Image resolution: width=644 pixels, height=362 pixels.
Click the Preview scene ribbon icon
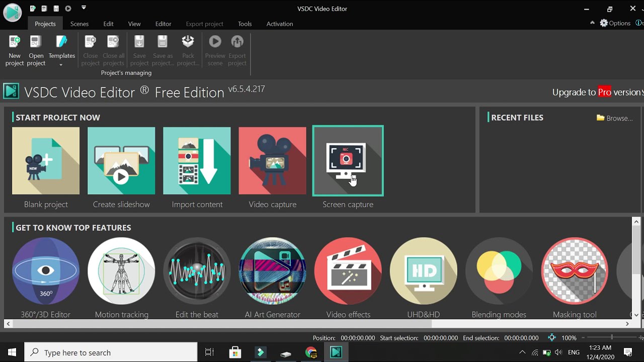coord(215,50)
